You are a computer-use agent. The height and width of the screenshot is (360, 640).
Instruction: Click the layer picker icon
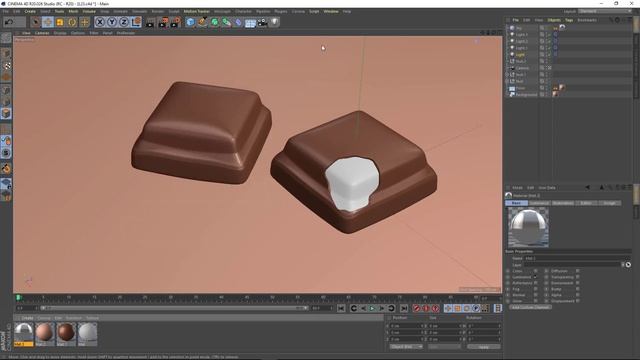628,265
